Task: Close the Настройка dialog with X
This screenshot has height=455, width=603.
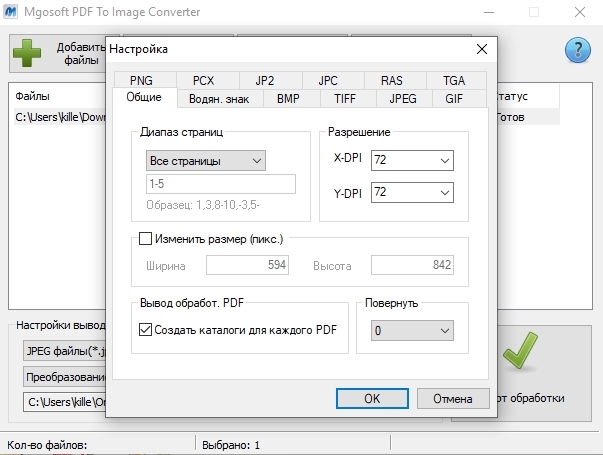Action: tap(482, 49)
